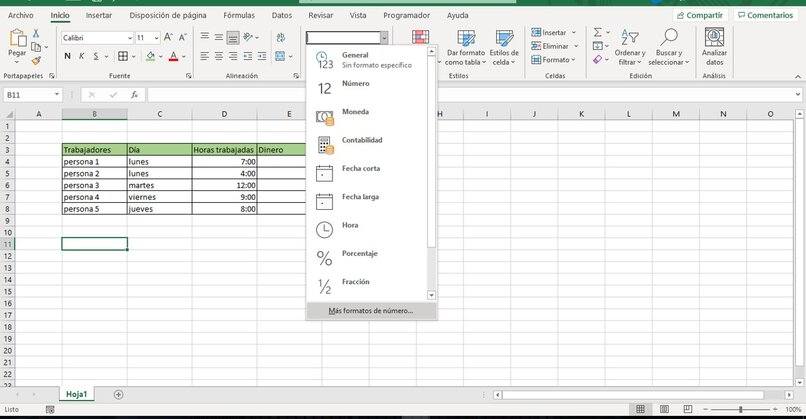The width and height of the screenshot is (806, 419).
Task: Toggle italic K formatting
Action: (81, 56)
